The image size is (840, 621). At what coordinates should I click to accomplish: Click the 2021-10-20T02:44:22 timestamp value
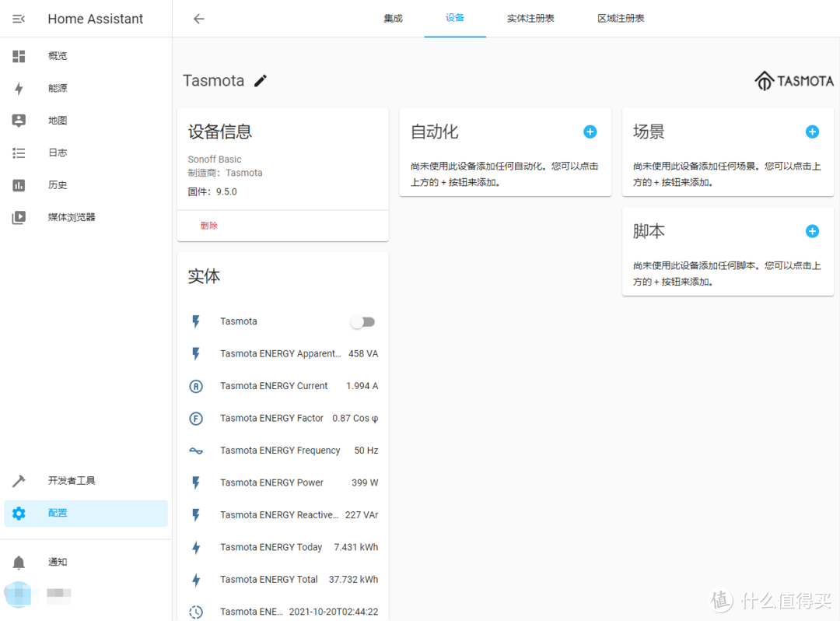coord(333,612)
